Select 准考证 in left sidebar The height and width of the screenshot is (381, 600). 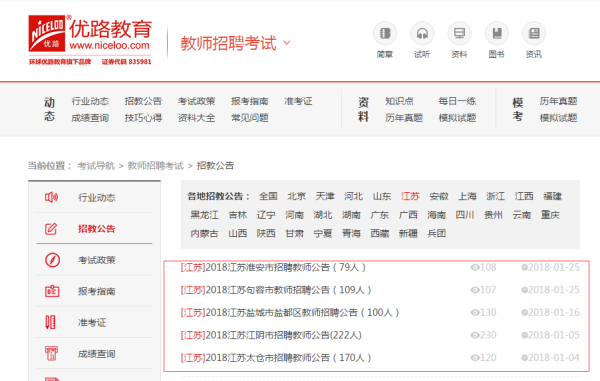92,322
